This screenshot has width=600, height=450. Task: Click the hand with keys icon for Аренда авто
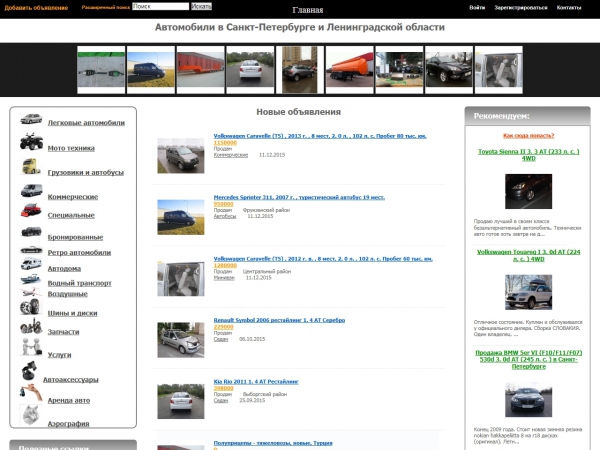[x=31, y=393]
